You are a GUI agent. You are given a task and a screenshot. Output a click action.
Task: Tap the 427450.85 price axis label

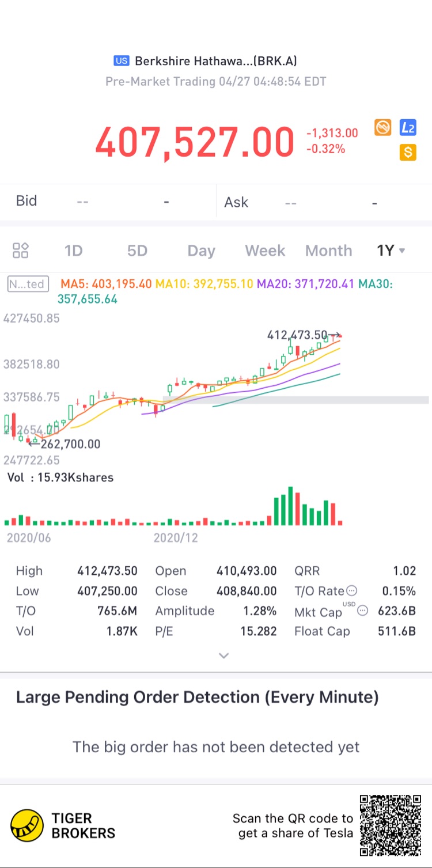32,319
